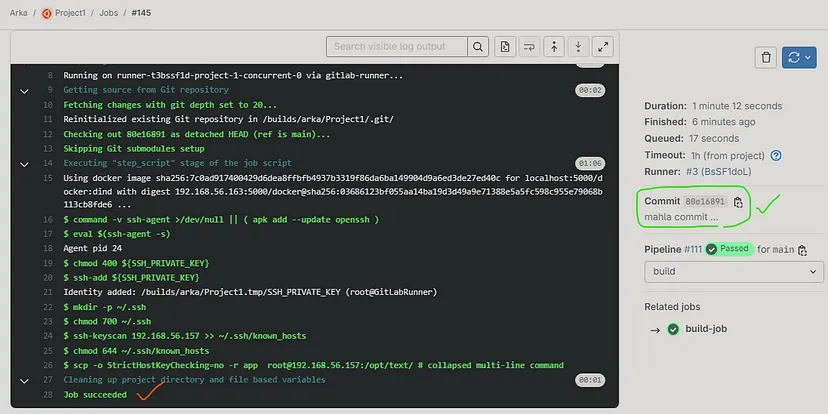Open main branch link next to pipeline
828x414 pixels.
(x=784, y=249)
